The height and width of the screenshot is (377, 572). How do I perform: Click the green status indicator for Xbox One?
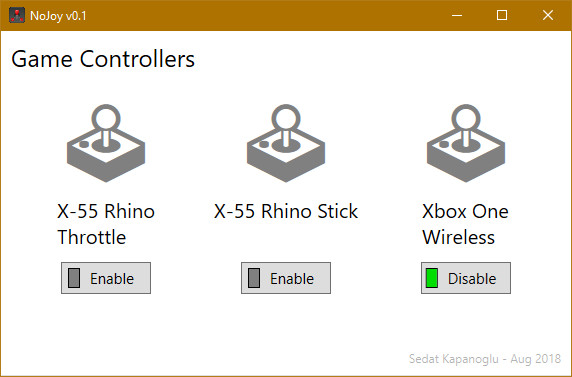point(432,278)
